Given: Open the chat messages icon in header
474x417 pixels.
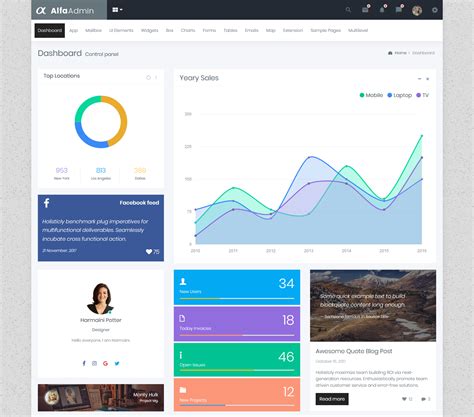Looking at the screenshot, I should (399, 10).
